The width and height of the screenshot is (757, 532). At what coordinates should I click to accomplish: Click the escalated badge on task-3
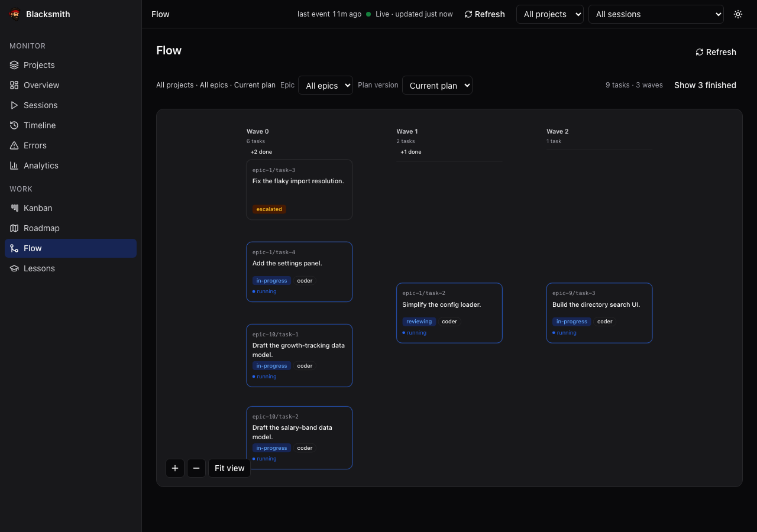point(269,209)
